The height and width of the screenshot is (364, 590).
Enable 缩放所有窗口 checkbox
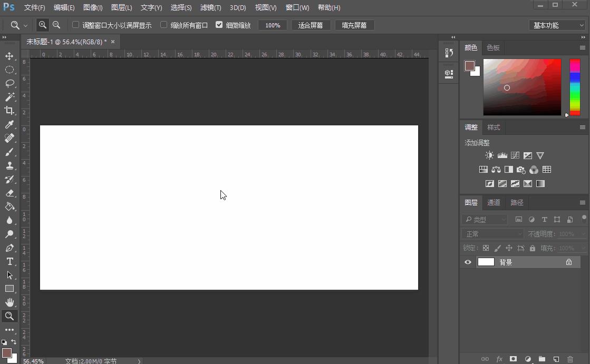tap(163, 25)
